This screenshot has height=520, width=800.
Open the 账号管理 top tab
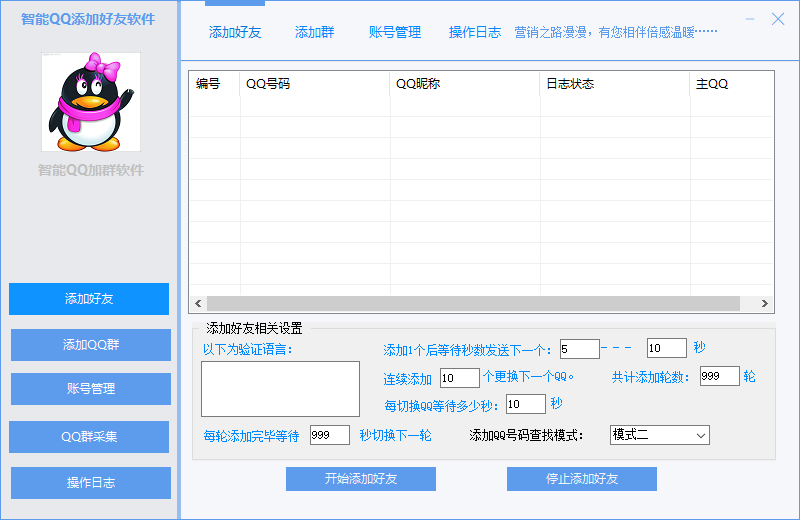point(394,32)
